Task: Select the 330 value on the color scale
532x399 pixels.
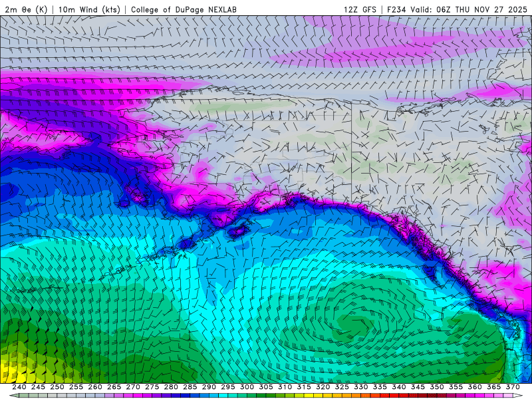Action: tap(361, 387)
